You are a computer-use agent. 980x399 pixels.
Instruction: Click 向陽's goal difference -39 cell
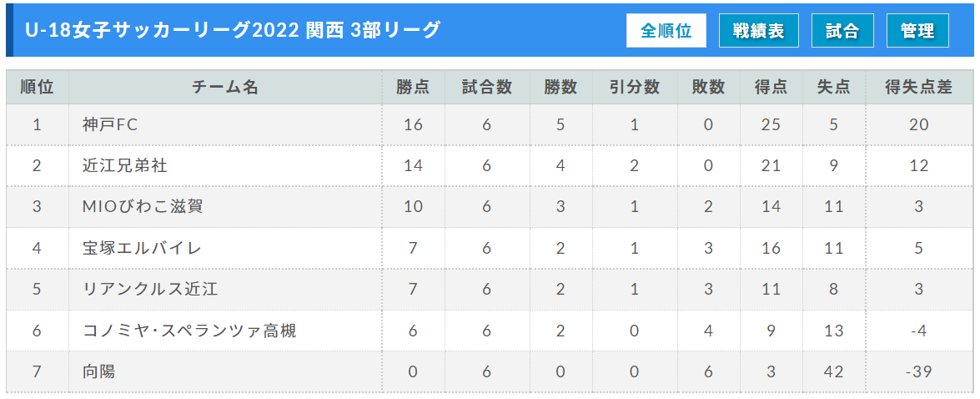[x=919, y=371]
